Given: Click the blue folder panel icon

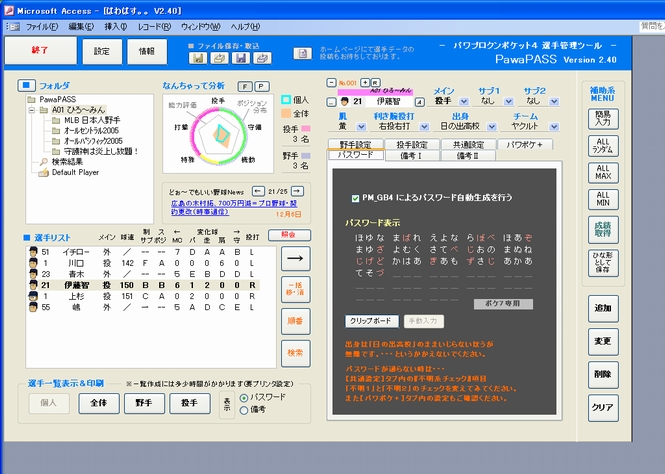Looking at the screenshot, I should 26,86.
